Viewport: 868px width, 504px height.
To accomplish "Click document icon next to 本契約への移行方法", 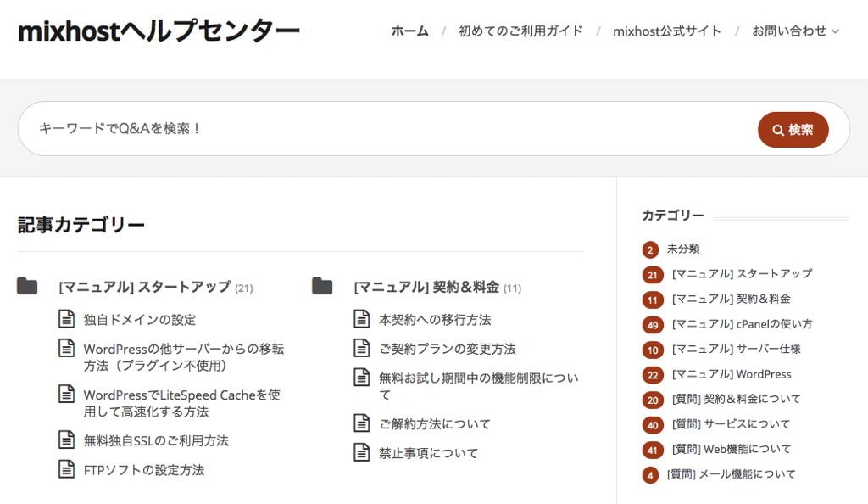I will pyautogui.click(x=361, y=319).
